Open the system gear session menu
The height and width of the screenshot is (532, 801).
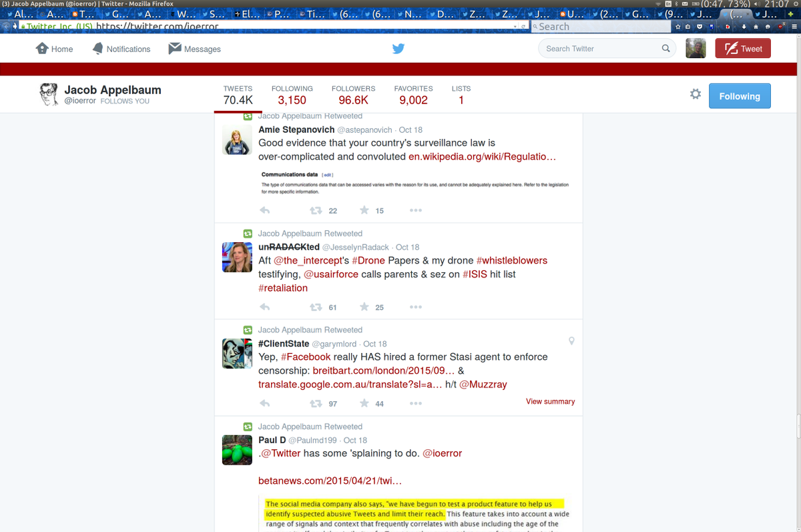(x=796, y=4)
